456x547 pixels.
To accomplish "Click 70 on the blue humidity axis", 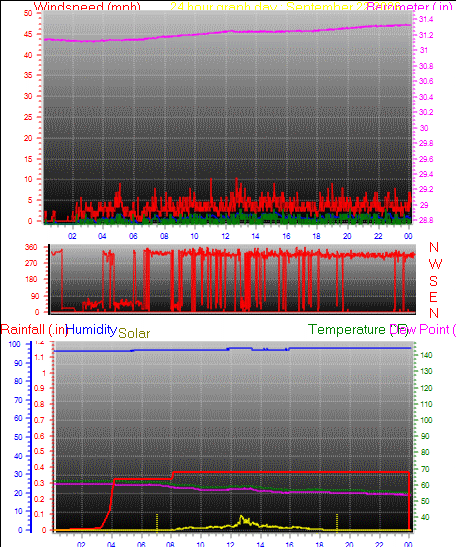I will coord(18,400).
